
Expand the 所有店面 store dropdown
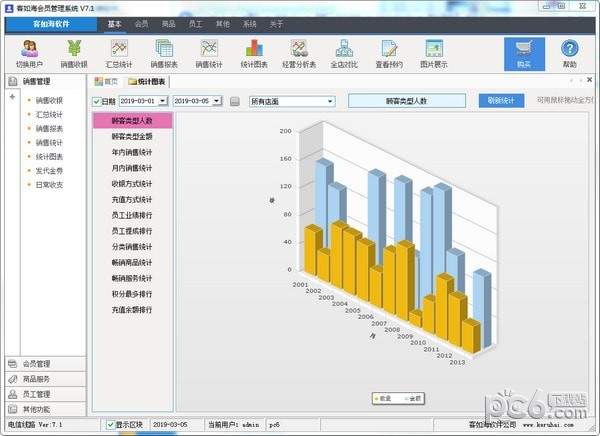coord(329,101)
